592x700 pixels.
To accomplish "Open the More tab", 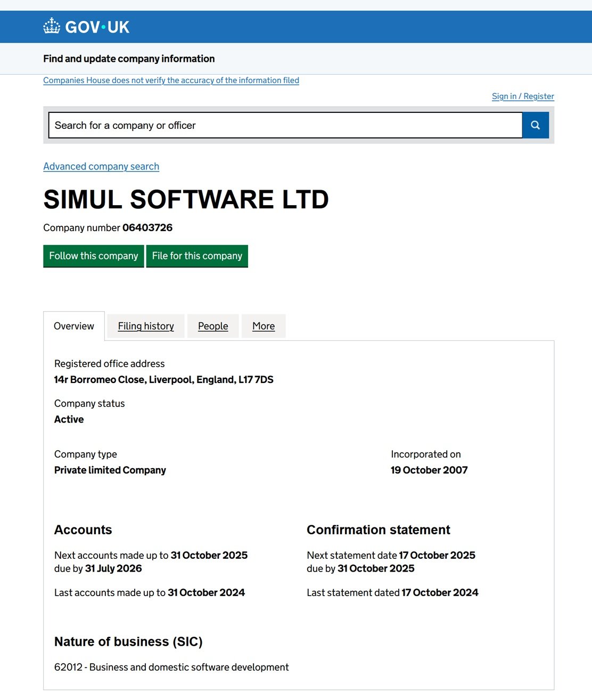I will [x=264, y=326].
